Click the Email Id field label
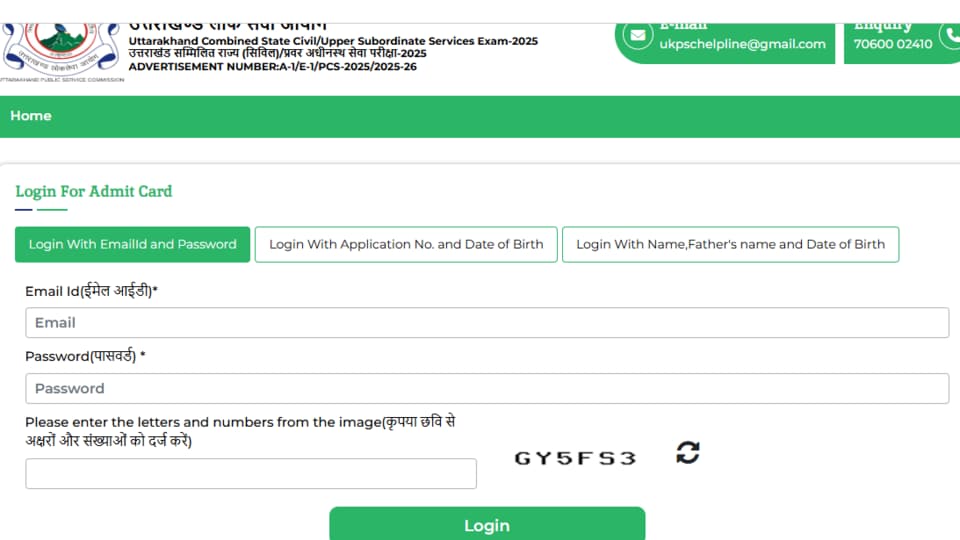Image resolution: width=960 pixels, height=540 pixels. click(x=91, y=291)
